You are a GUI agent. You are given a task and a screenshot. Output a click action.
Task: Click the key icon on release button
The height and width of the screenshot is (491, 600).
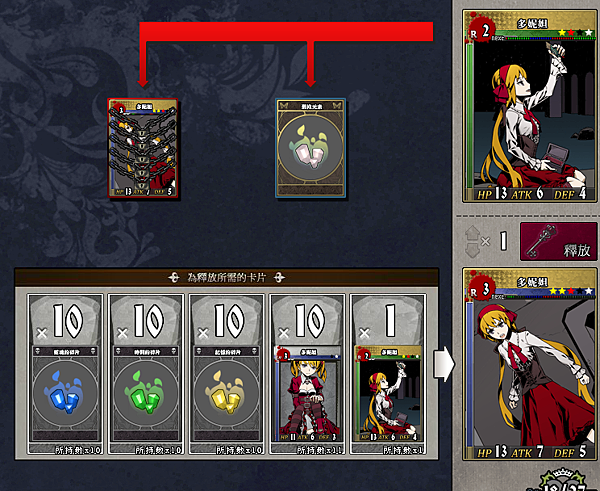pos(541,241)
